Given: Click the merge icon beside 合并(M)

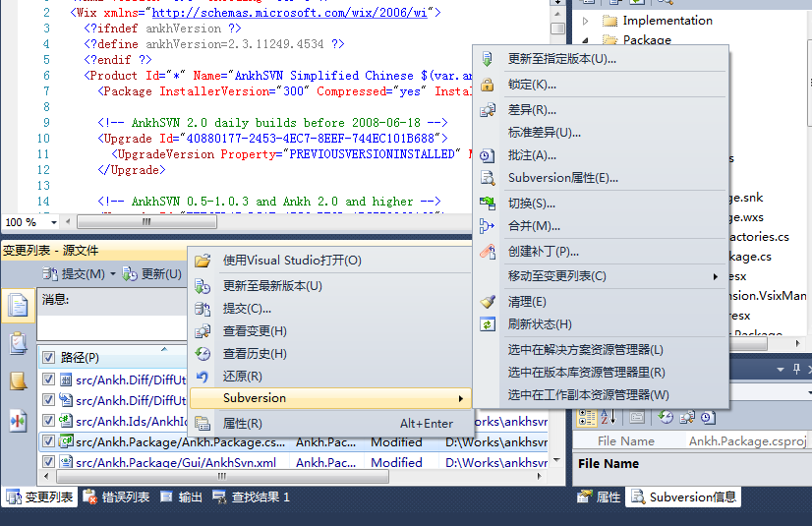Looking at the screenshot, I should tap(487, 226).
